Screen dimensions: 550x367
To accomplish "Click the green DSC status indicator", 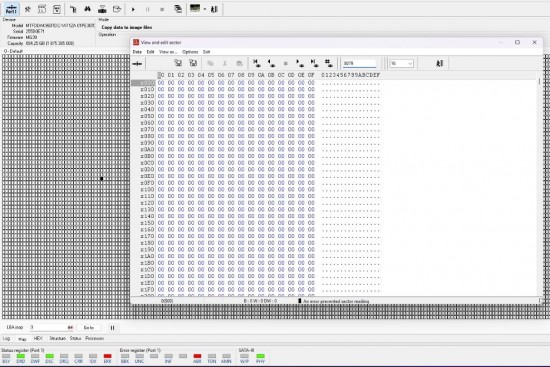I will (x=49, y=356).
